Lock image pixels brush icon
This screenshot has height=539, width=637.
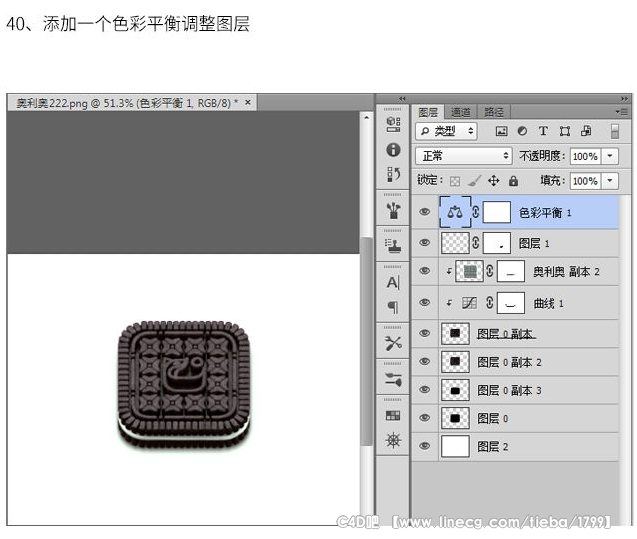click(474, 181)
